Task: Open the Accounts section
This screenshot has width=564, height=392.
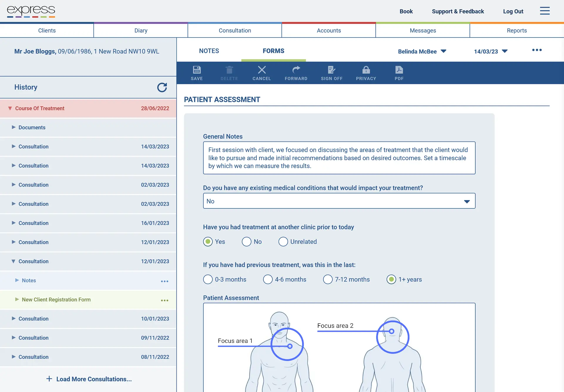Action: [x=328, y=30]
